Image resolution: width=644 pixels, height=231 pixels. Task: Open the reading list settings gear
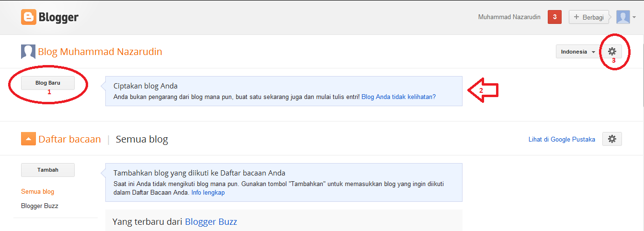pos(612,139)
